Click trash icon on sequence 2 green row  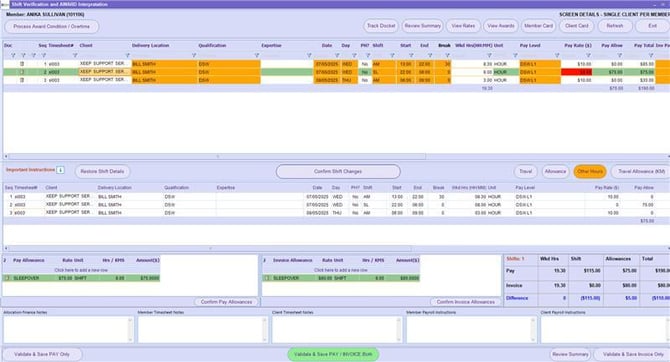pos(22,72)
